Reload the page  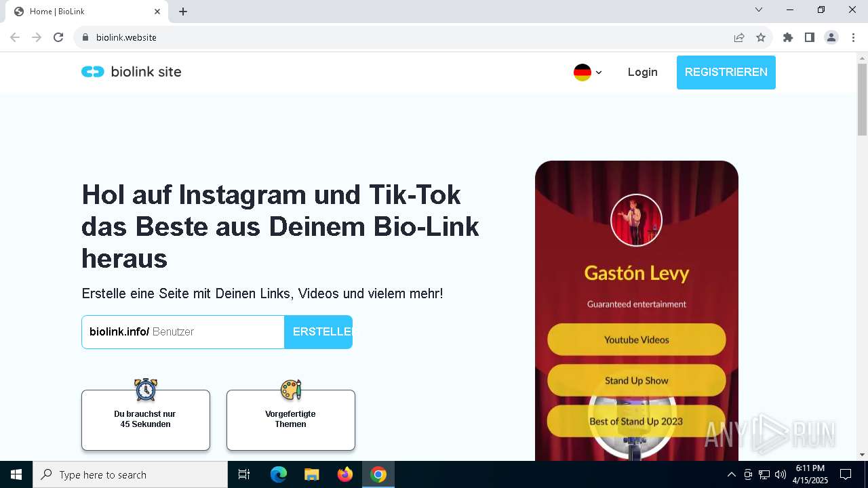click(58, 37)
